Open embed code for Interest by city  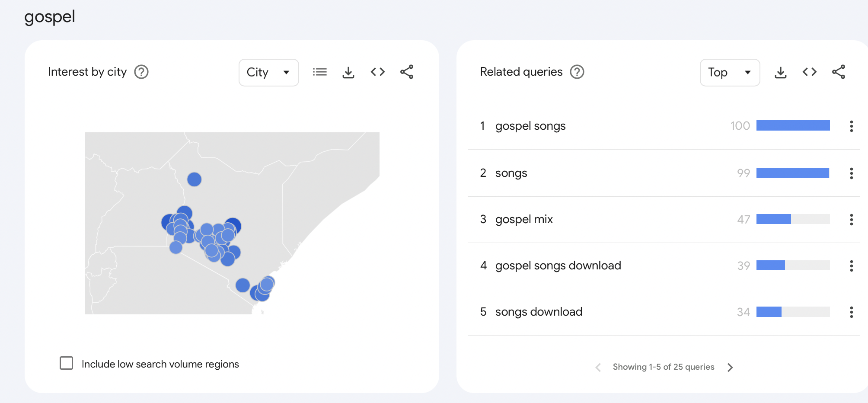point(377,72)
